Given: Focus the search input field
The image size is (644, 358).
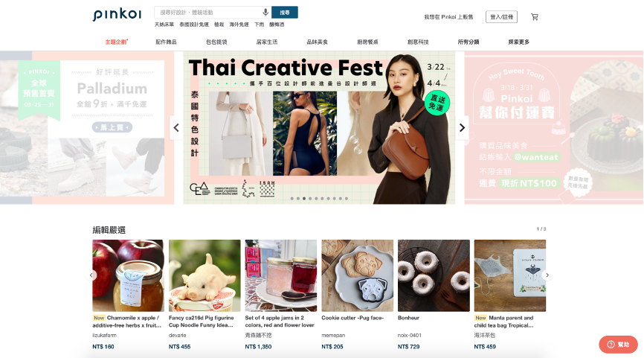Looking at the screenshot, I should (209, 13).
